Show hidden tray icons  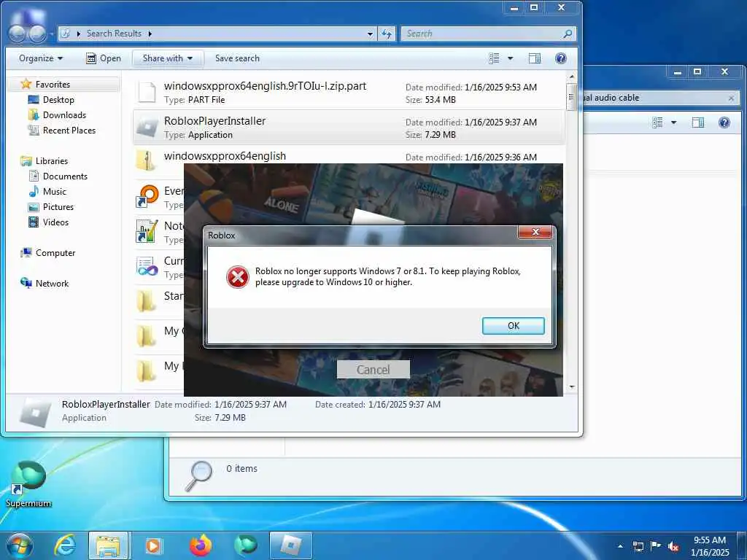[x=620, y=546]
